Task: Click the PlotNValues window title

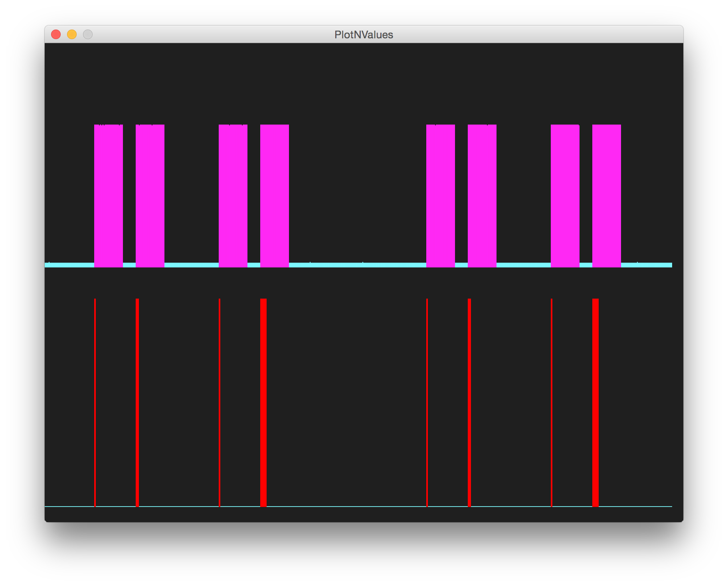Action: pyautogui.click(x=364, y=35)
